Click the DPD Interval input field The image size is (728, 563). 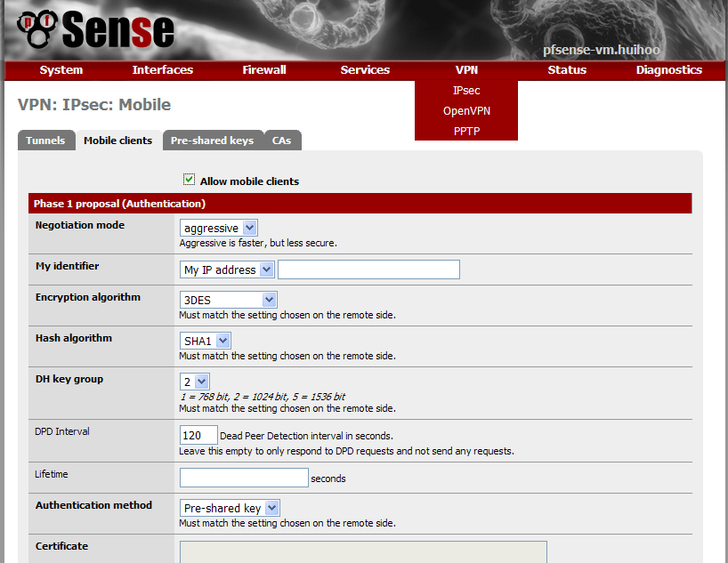pyautogui.click(x=198, y=436)
